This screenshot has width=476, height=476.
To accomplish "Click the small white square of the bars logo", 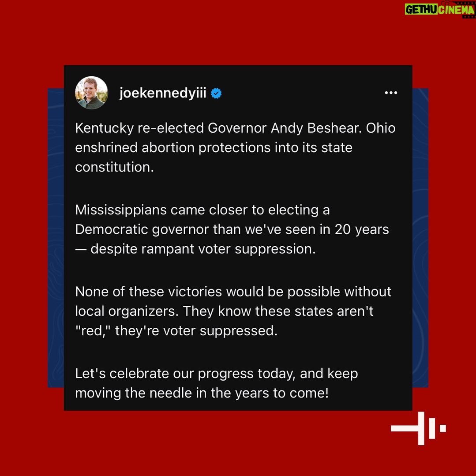I will click(443, 428).
